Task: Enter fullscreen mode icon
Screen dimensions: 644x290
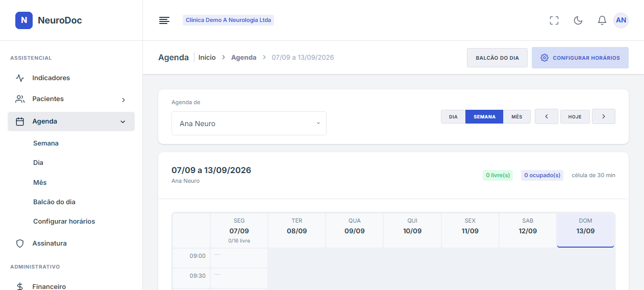Action: (554, 20)
